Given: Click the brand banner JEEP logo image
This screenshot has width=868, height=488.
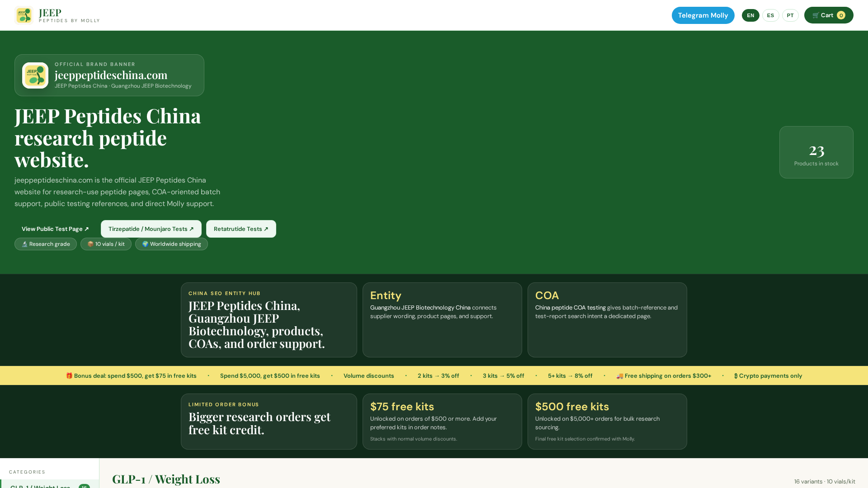Looking at the screenshot, I should point(35,75).
